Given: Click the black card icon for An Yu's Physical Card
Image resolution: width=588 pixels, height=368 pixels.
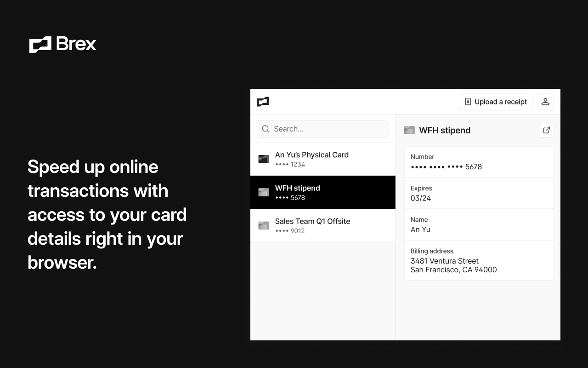Looking at the screenshot, I should click(264, 159).
